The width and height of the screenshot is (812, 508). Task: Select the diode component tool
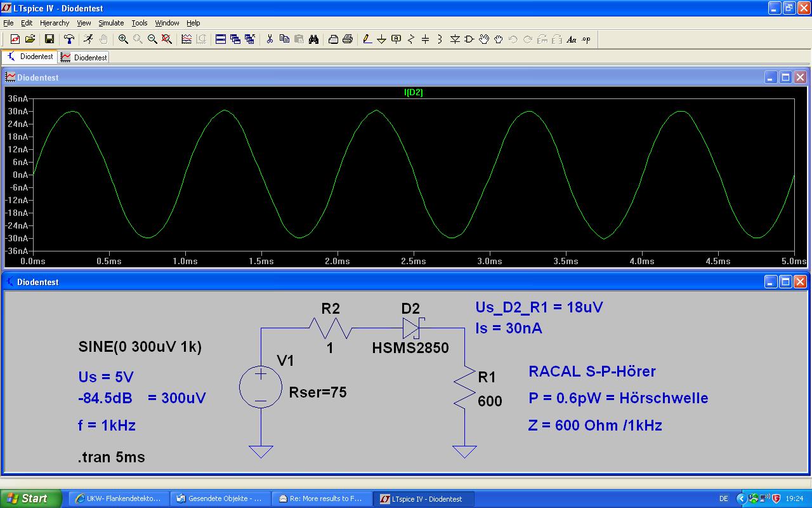tap(455, 39)
